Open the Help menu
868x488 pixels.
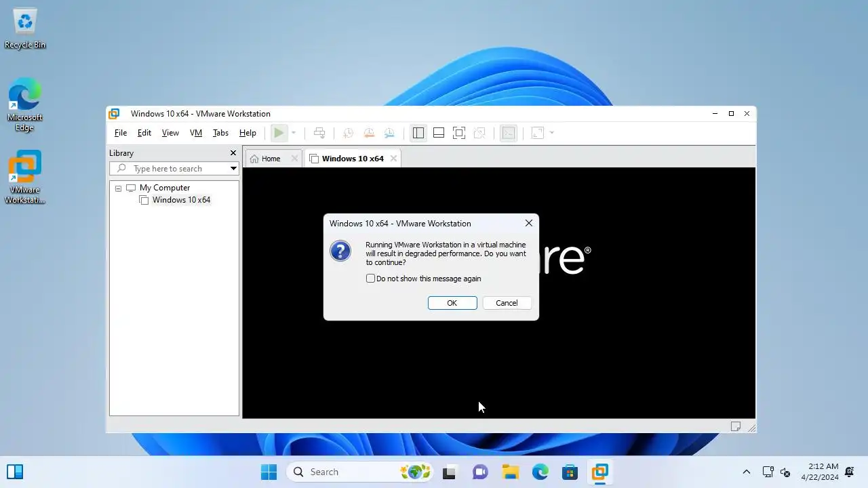(x=248, y=133)
